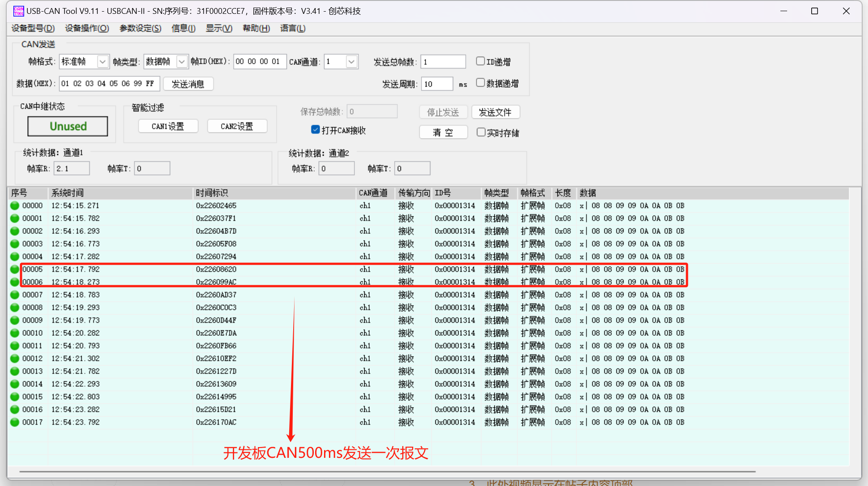
Task: Open CAN1设置 filter settings
Action: click(168, 127)
